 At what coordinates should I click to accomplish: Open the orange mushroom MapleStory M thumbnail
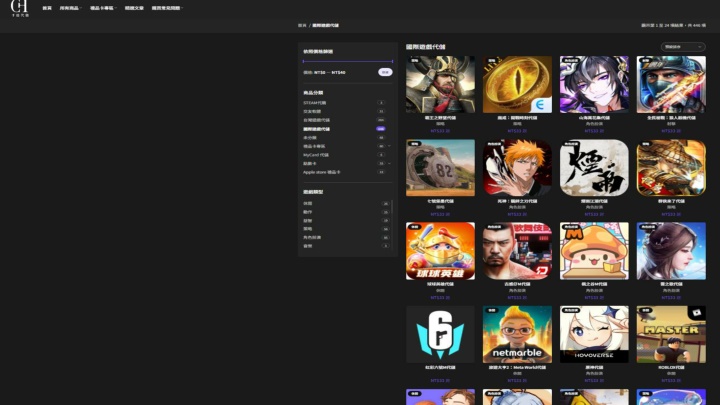[594, 251]
